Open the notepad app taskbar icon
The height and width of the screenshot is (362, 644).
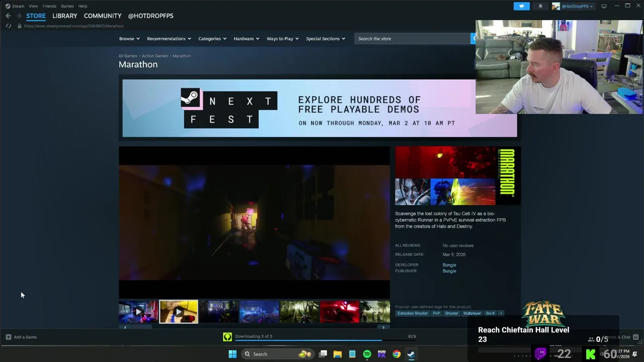(352, 354)
